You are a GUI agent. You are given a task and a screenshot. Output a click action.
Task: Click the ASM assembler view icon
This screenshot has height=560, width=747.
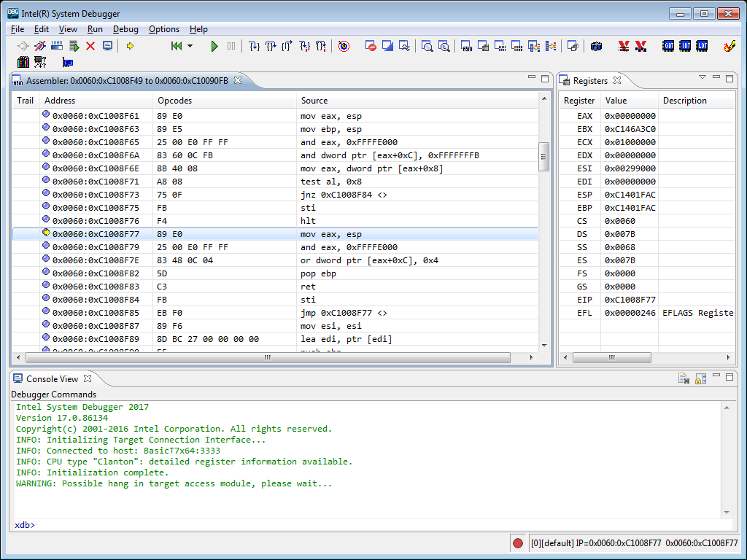tap(466, 46)
